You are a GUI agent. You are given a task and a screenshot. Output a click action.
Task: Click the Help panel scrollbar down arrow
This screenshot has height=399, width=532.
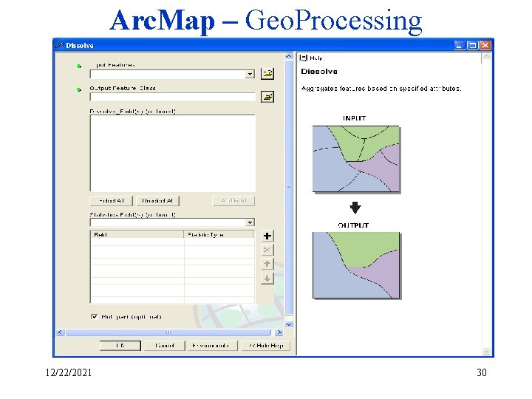point(486,351)
